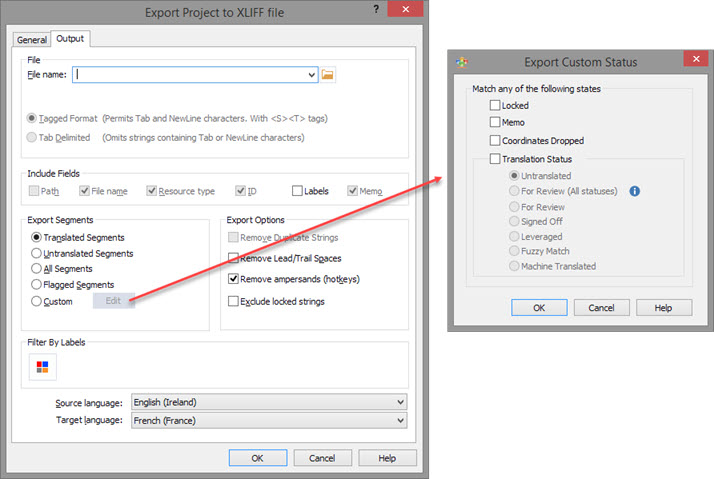Open the Source language dropdown
714x479 pixels.
(x=269, y=402)
